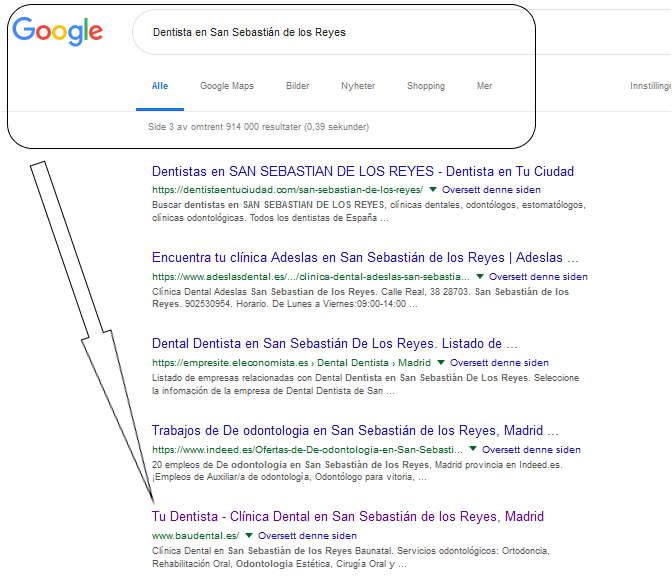Open Trabajos de De odontologia result
Image resolution: width=672 pixels, height=579 pixels.
point(355,430)
